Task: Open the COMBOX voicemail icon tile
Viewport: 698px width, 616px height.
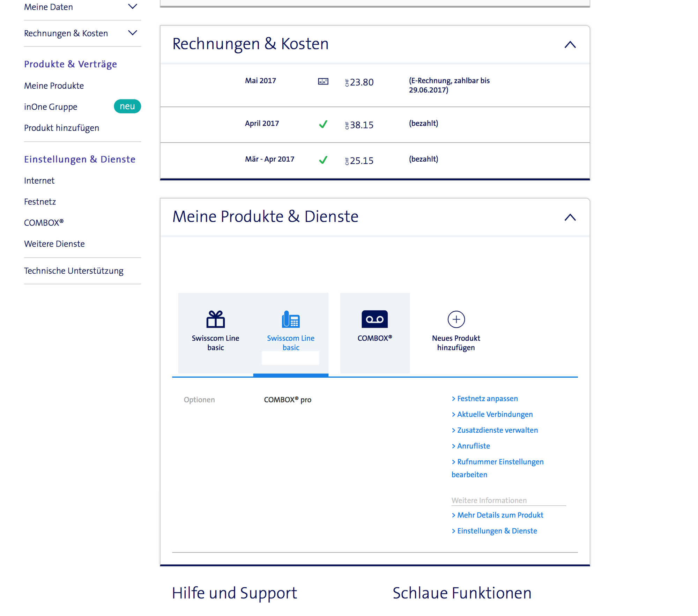Action: pyautogui.click(x=375, y=333)
